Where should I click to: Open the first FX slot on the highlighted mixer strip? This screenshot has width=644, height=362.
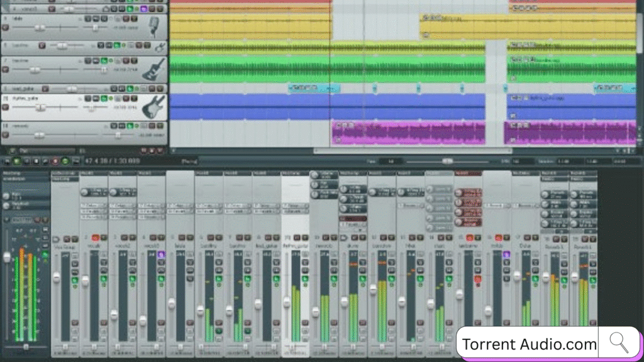(295, 206)
